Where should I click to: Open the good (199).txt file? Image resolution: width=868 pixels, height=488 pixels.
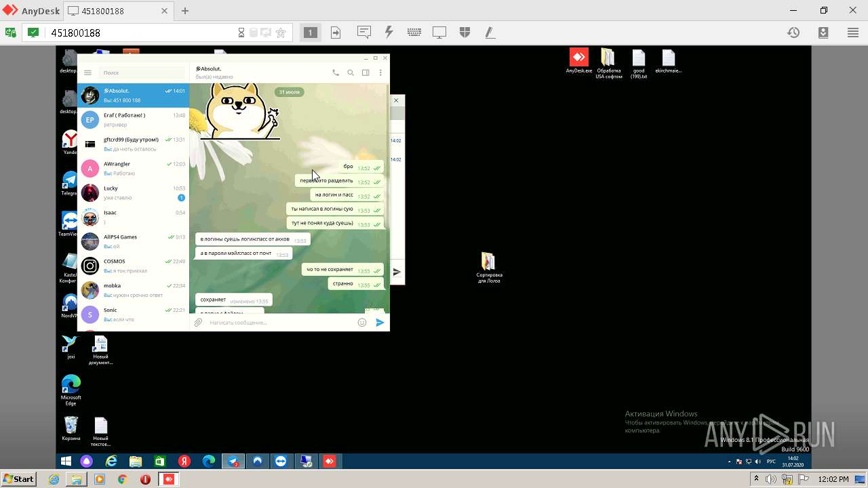tap(639, 64)
